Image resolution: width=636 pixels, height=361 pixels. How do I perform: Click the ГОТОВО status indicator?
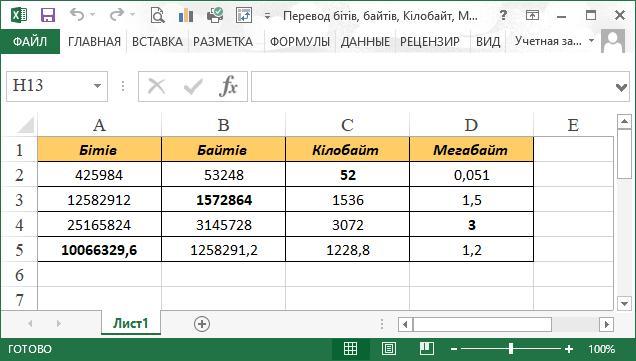point(30,349)
